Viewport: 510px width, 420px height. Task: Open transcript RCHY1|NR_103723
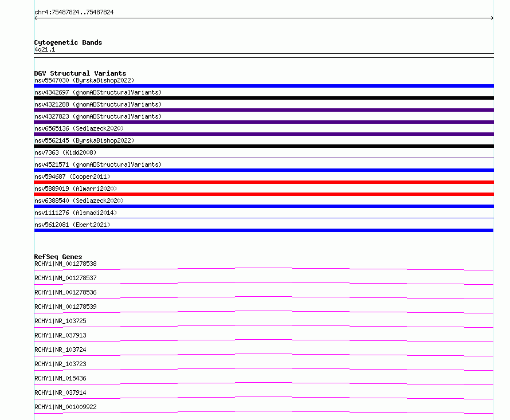pyautogui.click(x=60, y=364)
